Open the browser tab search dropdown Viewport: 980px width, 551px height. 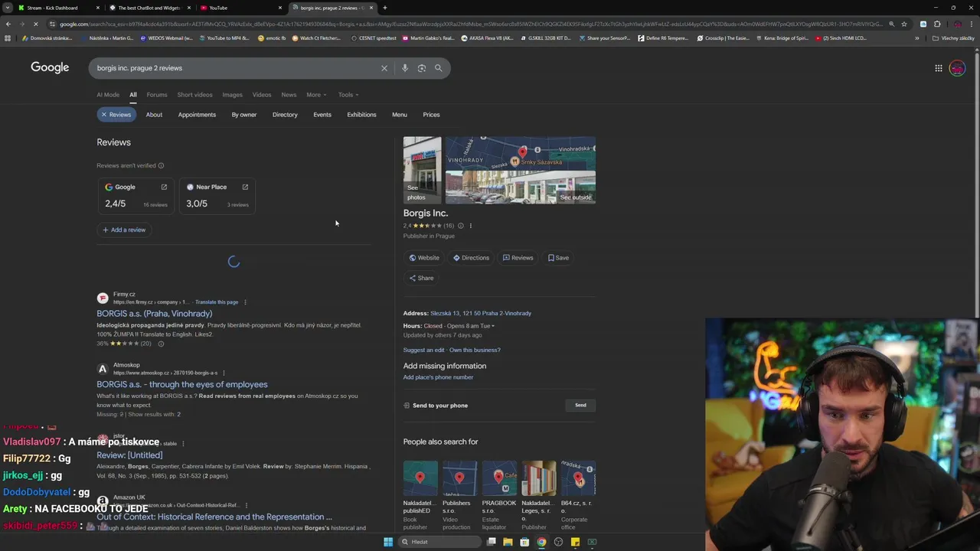[x=8, y=8]
